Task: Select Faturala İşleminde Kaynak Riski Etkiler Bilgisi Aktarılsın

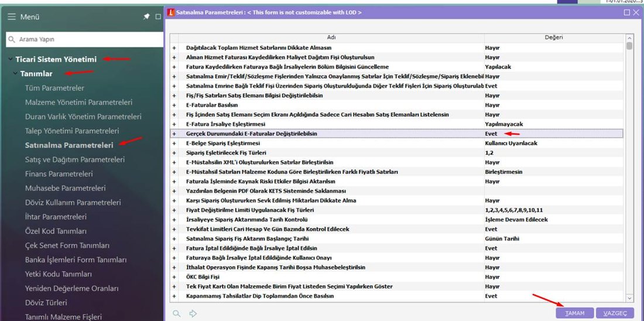Action: [x=397, y=181]
